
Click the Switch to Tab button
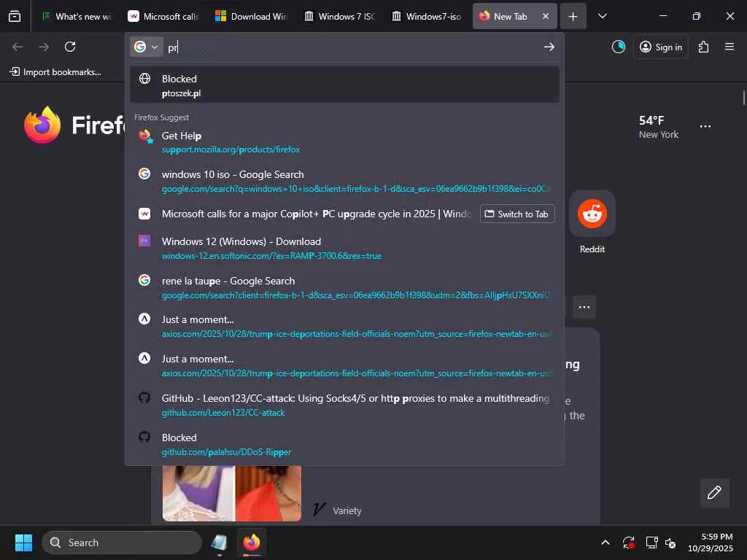517,214
